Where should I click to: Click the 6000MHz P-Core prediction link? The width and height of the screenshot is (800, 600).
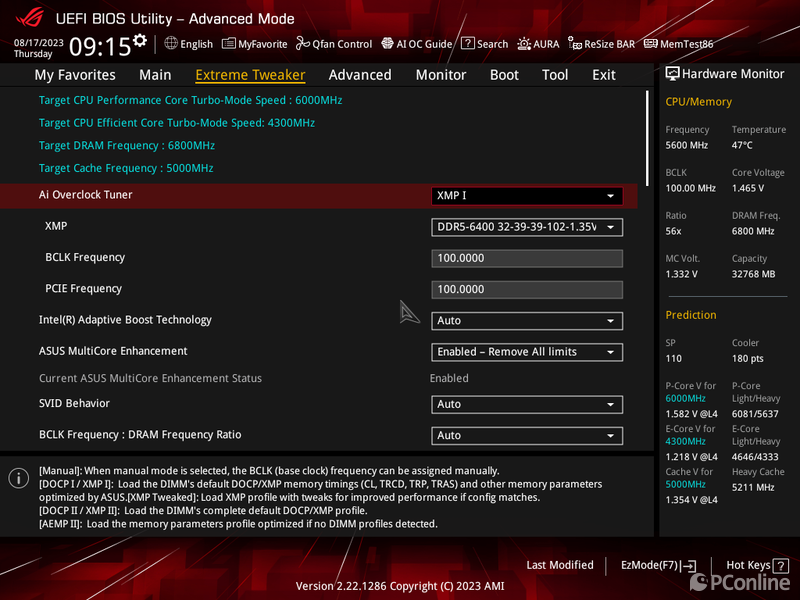tap(685, 398)
